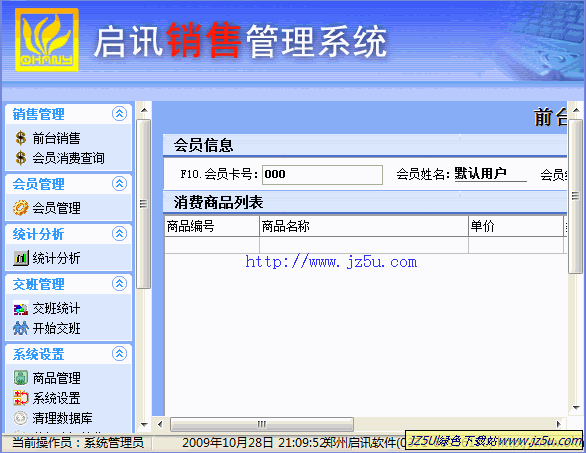
Task: Click the 会员卡号 input field
Action: pos(322,175)
